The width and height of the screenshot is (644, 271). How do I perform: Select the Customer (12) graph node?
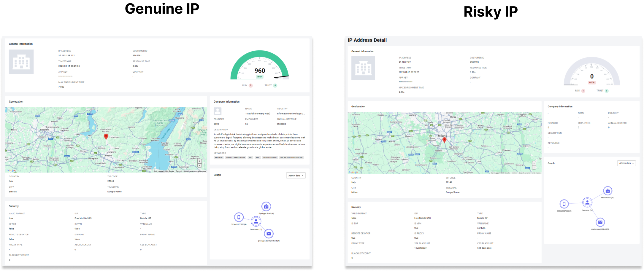click(x=256, y=221)
